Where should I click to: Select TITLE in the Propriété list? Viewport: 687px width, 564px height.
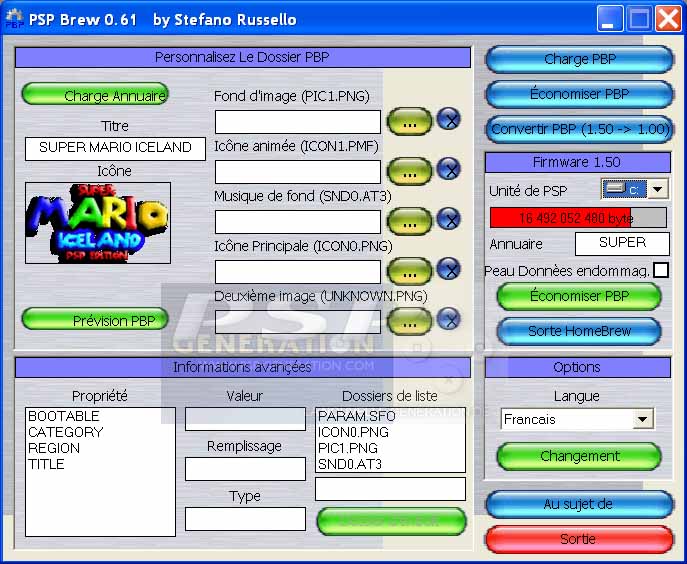(100, 464)
